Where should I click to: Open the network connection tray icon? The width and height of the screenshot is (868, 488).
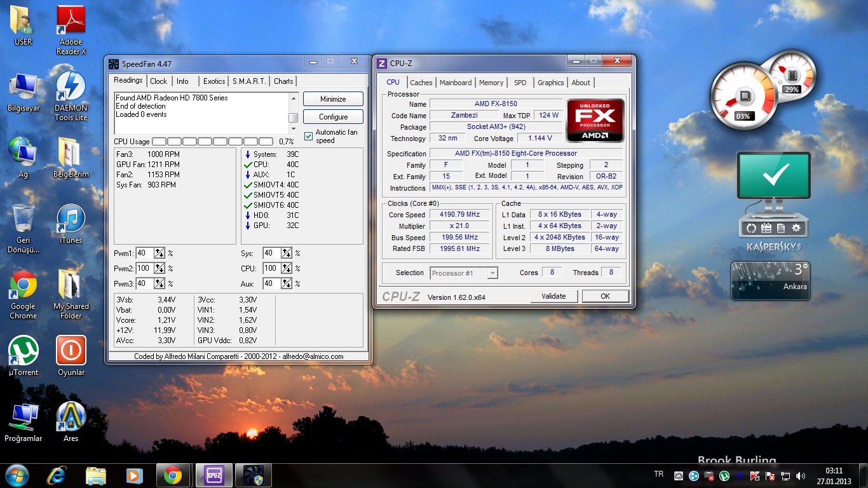[785, 476]
